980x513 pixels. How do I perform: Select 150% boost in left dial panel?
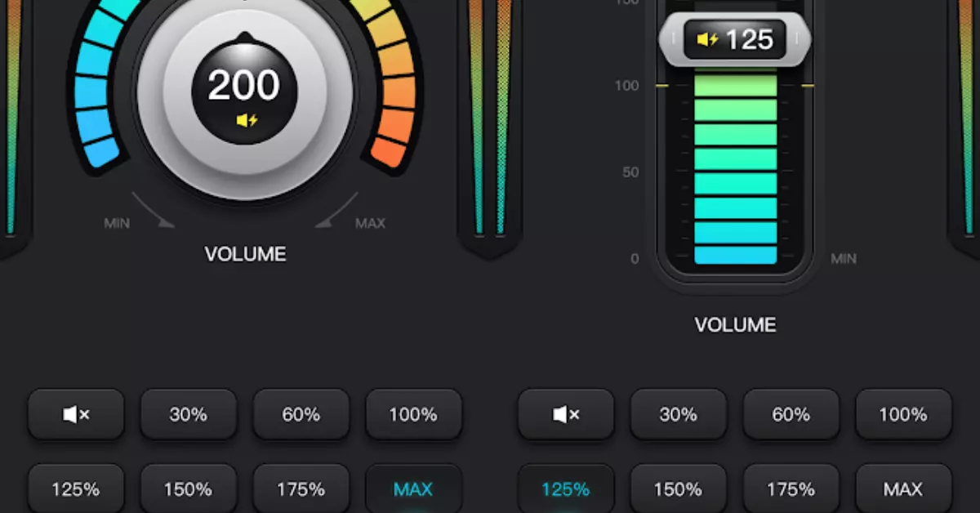pos(189,488)
